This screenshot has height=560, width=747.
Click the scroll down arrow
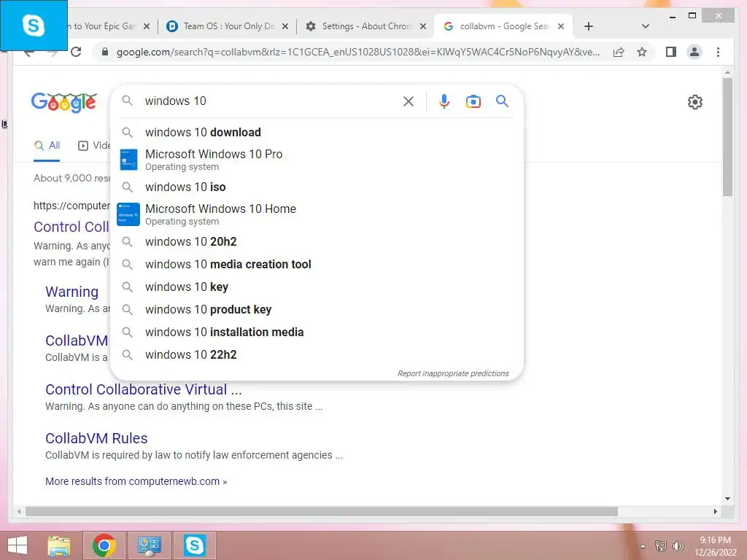point(727,499)
